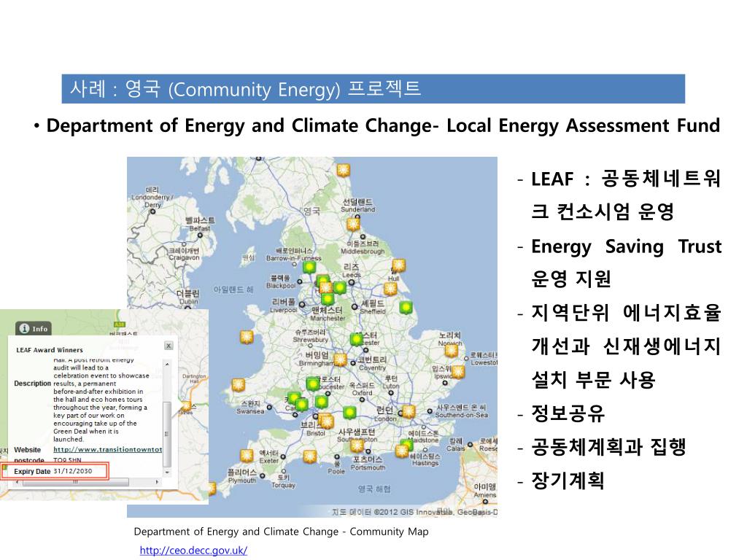Select the green marker near Barrow-in-Furness

(x=309, y=267)
